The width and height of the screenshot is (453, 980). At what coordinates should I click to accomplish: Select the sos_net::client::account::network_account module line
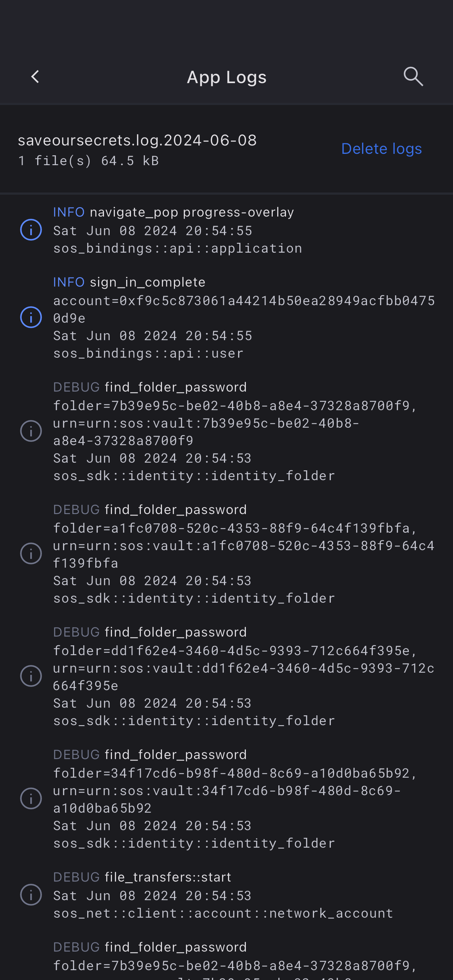tap(223, 913)
